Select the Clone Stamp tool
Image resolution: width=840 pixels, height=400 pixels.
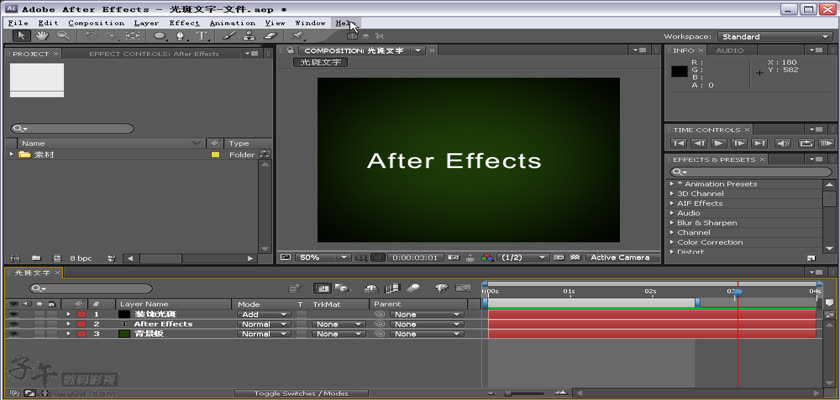tap(249, 36)
